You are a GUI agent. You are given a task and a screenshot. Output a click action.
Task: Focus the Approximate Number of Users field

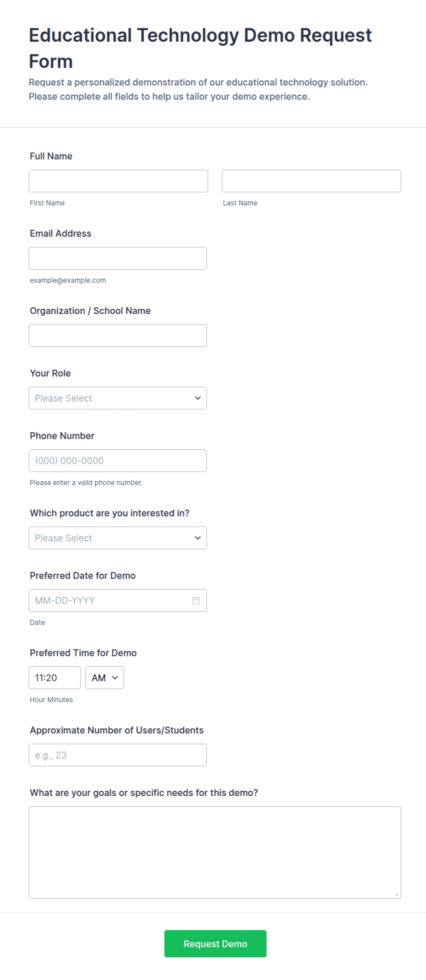click(118, 755)
